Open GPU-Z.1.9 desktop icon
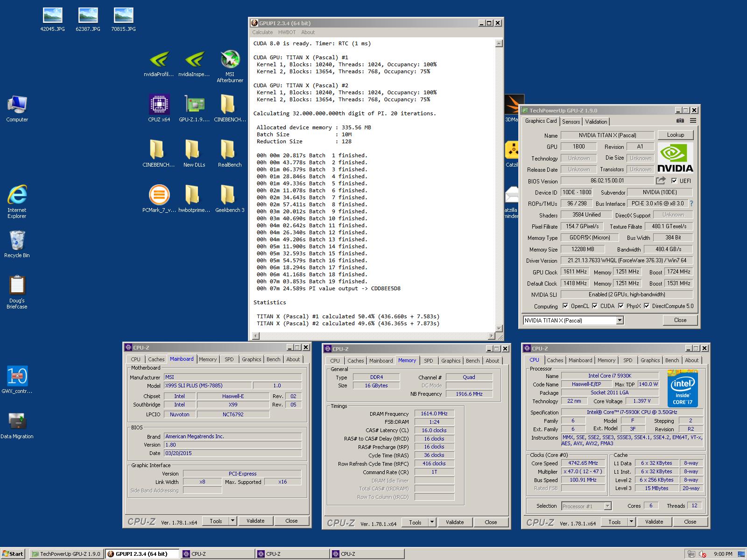Screen dimensions: 747x560 click(x=194, y=108)
